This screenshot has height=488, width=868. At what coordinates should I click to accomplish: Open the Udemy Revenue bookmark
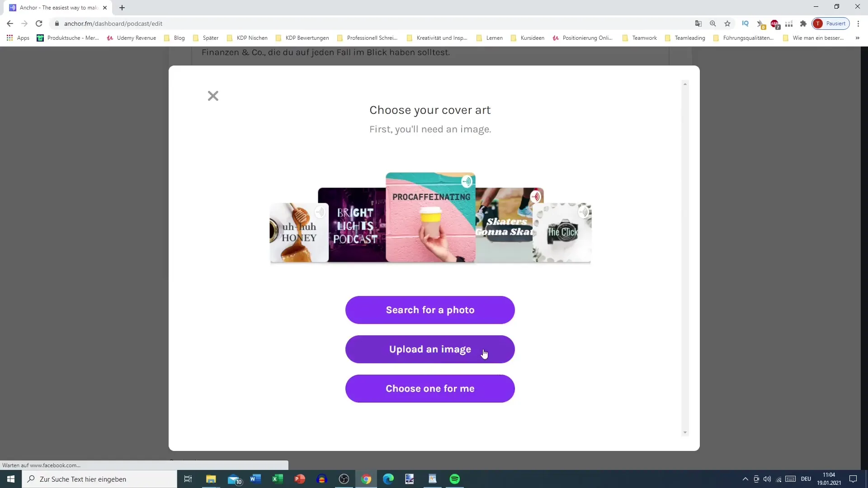coord(132,38)
